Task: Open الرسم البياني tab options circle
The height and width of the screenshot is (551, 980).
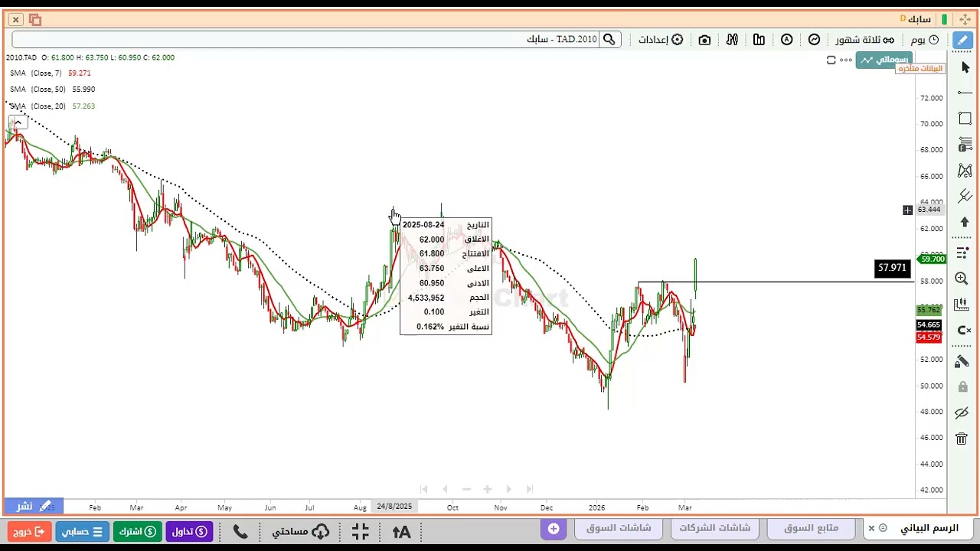Action: click(x=883, y=528)
